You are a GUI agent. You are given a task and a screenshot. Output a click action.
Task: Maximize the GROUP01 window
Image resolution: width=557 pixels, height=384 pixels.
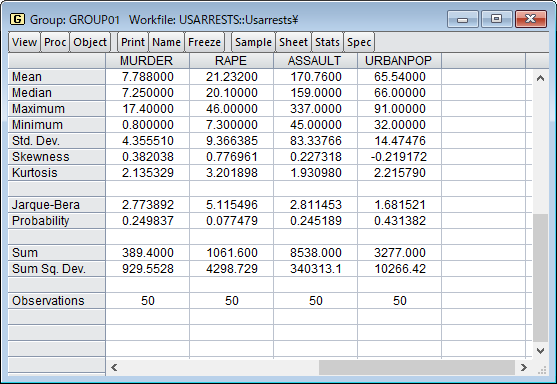point(496,19)
